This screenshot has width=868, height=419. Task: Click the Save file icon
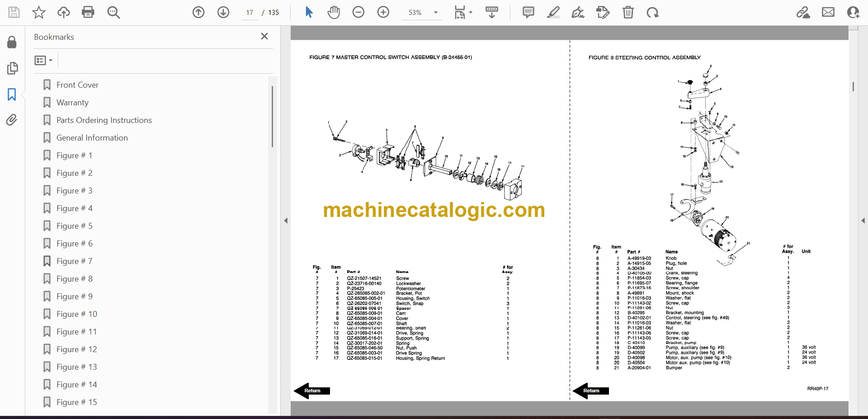point(14,12)
